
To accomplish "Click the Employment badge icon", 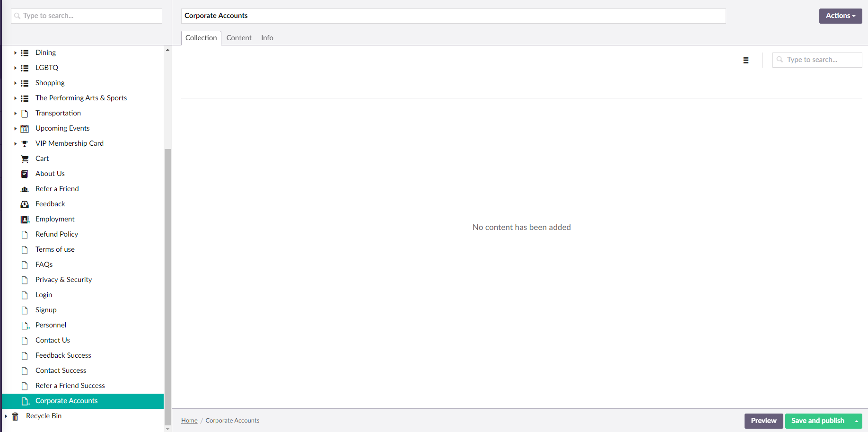I will click(x=25, y=220).
